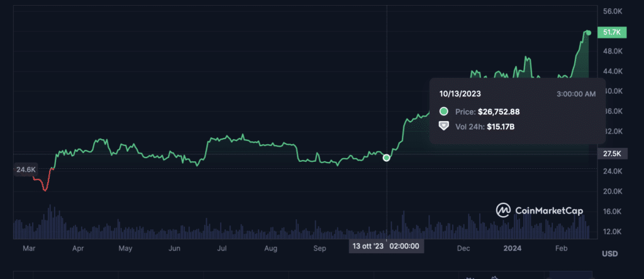Click the 13 ott '23 date label
Viewport: 644px width, 279px height.
point(367,246)
